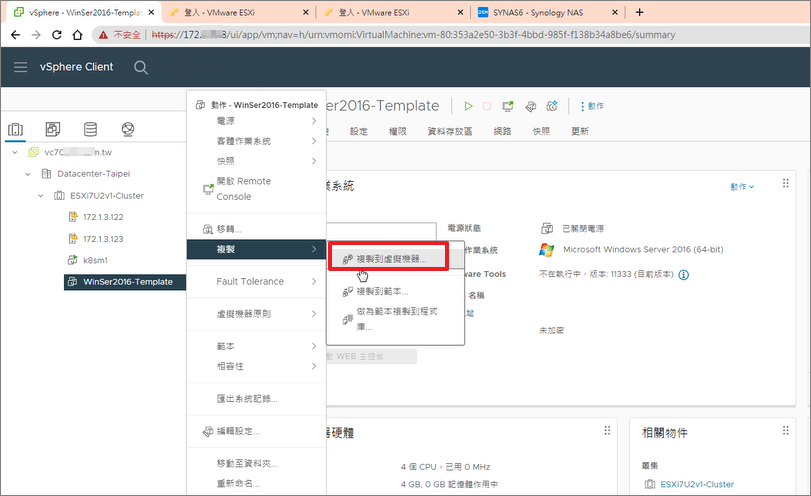Collapse the ESXi7U2v1-Cluster tree node

click(41, 196)
